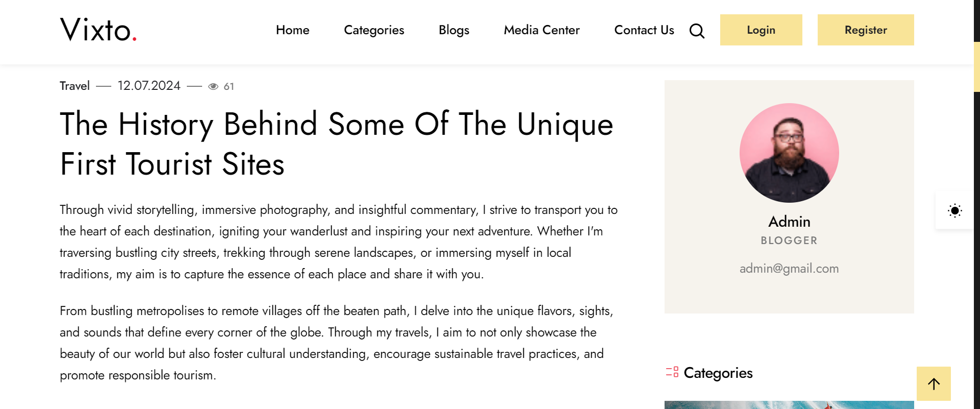Toggle dark mode with the theme switcher
Viewport: 980px width, 409px height.
[954, 210]
